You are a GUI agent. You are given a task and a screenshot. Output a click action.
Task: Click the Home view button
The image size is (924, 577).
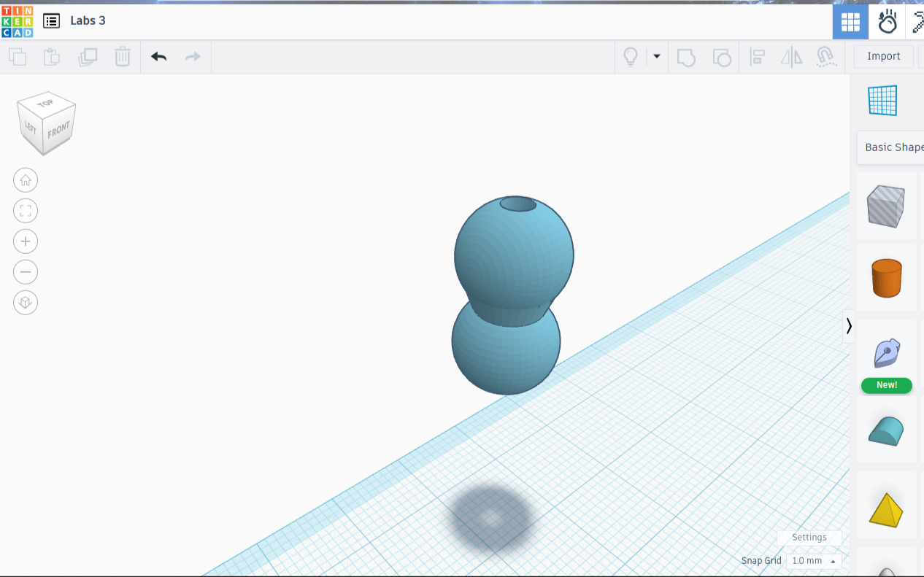point(26,180)
